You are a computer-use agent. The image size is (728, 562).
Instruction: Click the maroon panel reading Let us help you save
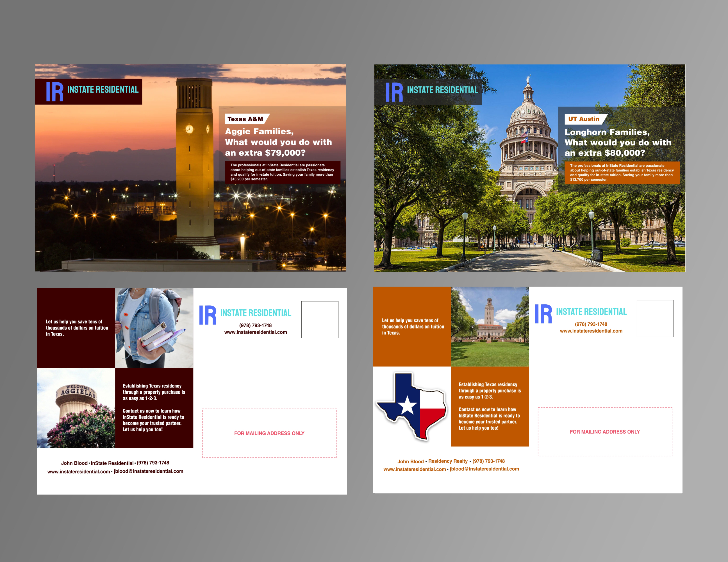click(76, 328)
